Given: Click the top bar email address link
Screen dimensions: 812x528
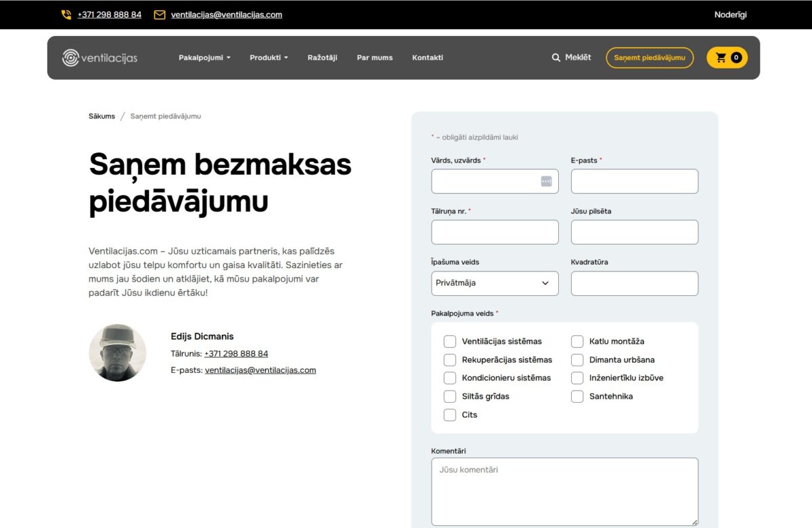Looking at the screenshot, I should [x=227, y=15].
